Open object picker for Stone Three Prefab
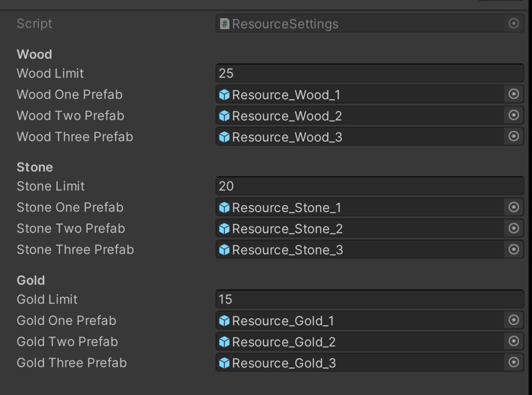This screenshot has height=395, width=532. [x=513, y=249]
